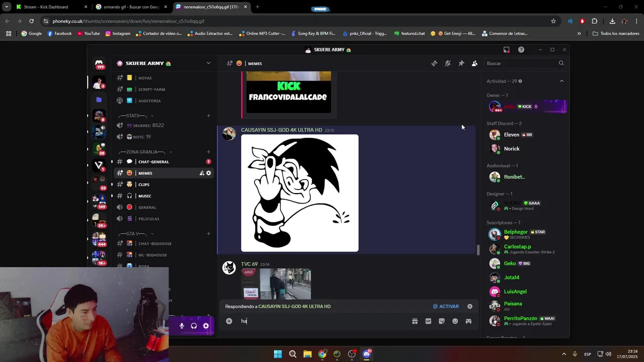The image size is (644, 362).
Task: Open the attachment plus button in message box
Action: pyautogui.click(x=229, y=321)
